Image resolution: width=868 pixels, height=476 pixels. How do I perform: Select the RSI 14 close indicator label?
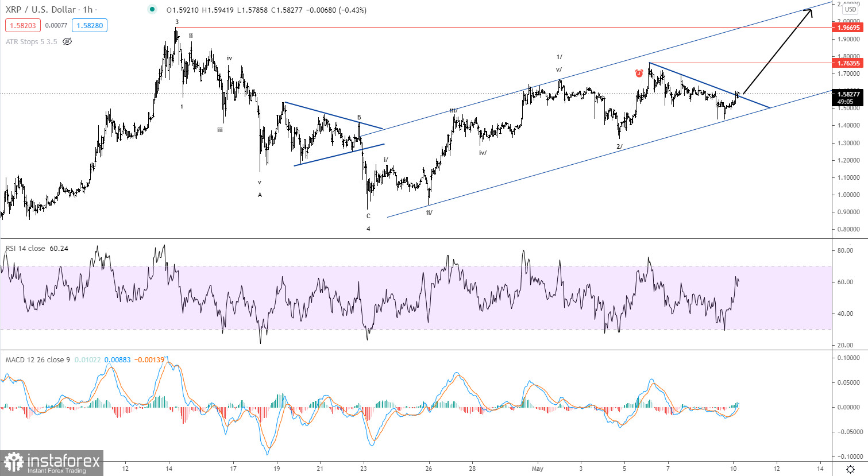(x=25, y=249)
